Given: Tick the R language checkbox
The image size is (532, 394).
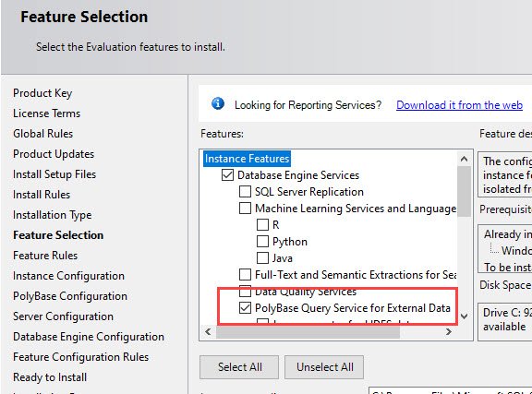Looking at the screenshot, I should 262,225.
